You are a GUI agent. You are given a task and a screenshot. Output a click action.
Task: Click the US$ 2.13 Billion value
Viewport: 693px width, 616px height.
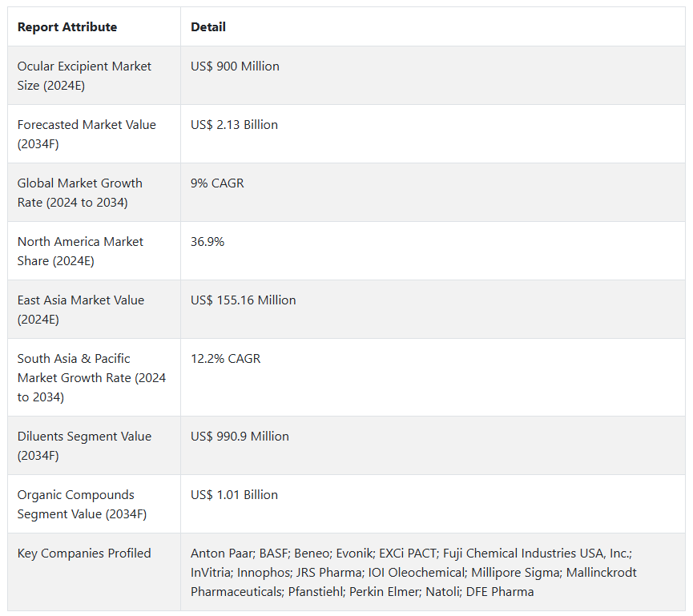tap(234, 125)
